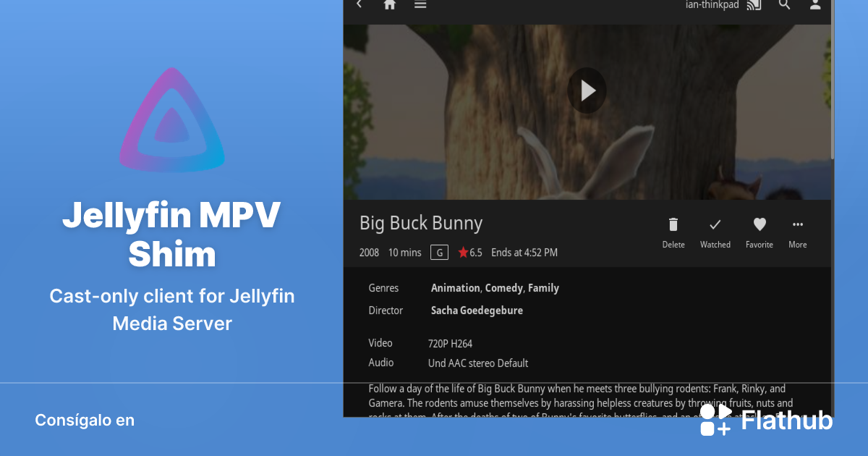
Task: Click the Delete trash icon
Action: tap(673, 225)
